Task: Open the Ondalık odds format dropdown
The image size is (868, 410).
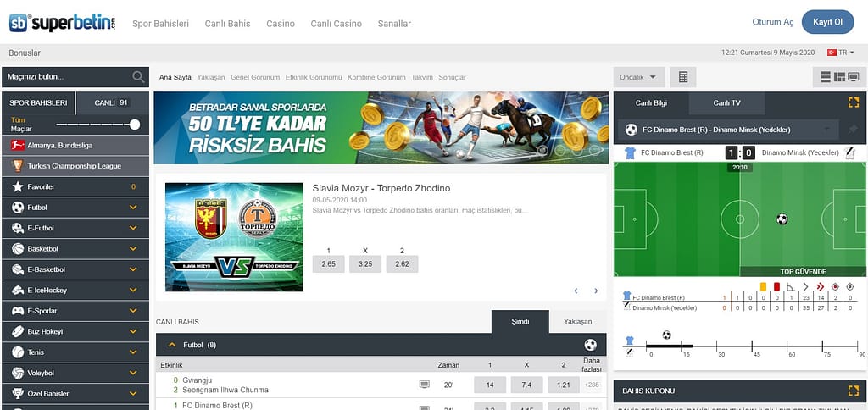Action: (x=639, y=77)
